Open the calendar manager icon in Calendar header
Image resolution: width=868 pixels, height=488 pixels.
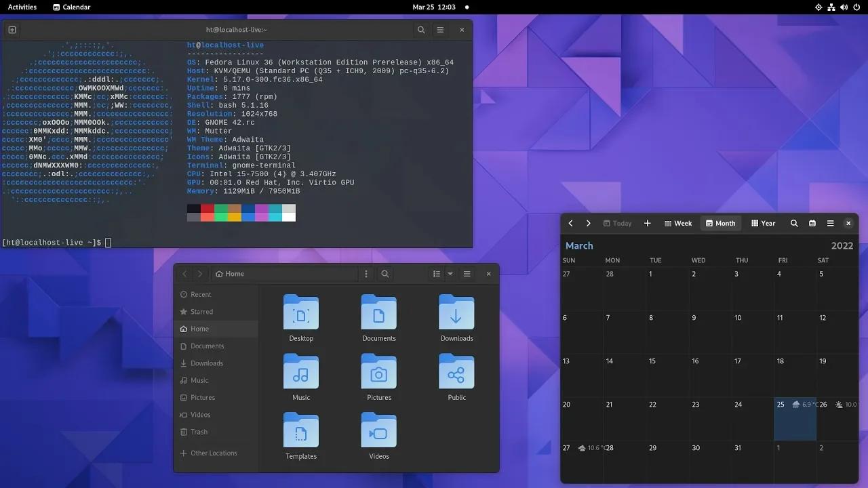click(x=812, y=223)
